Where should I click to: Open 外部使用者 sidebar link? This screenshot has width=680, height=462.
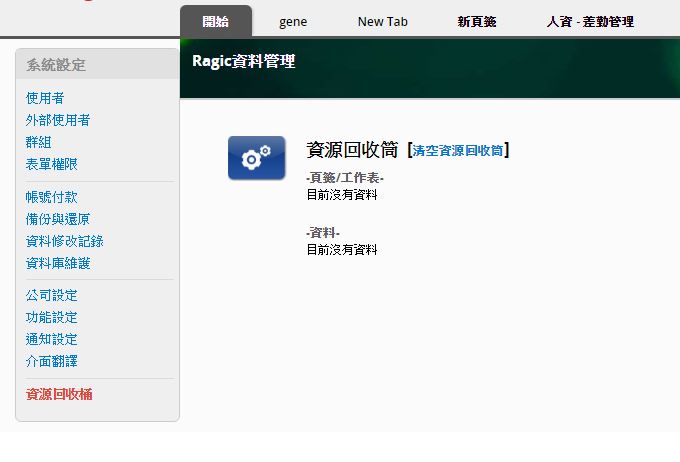click(58, 120)
